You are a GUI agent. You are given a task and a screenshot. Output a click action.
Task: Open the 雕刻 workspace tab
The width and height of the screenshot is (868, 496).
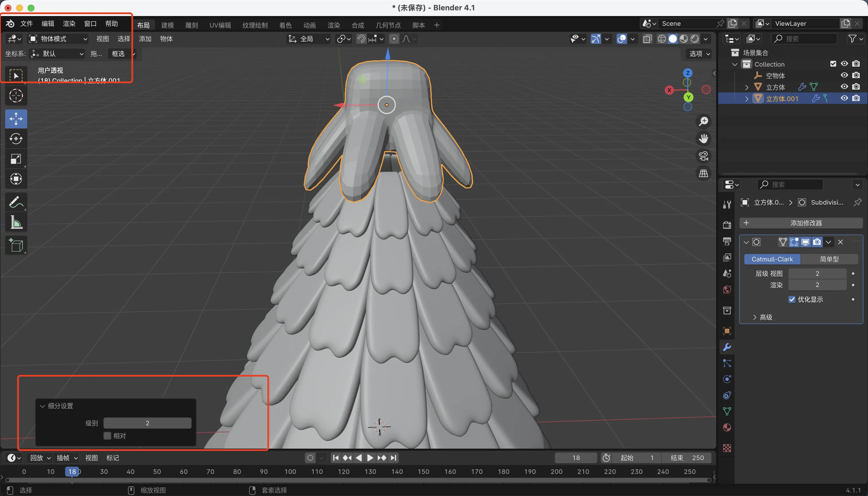191,25
